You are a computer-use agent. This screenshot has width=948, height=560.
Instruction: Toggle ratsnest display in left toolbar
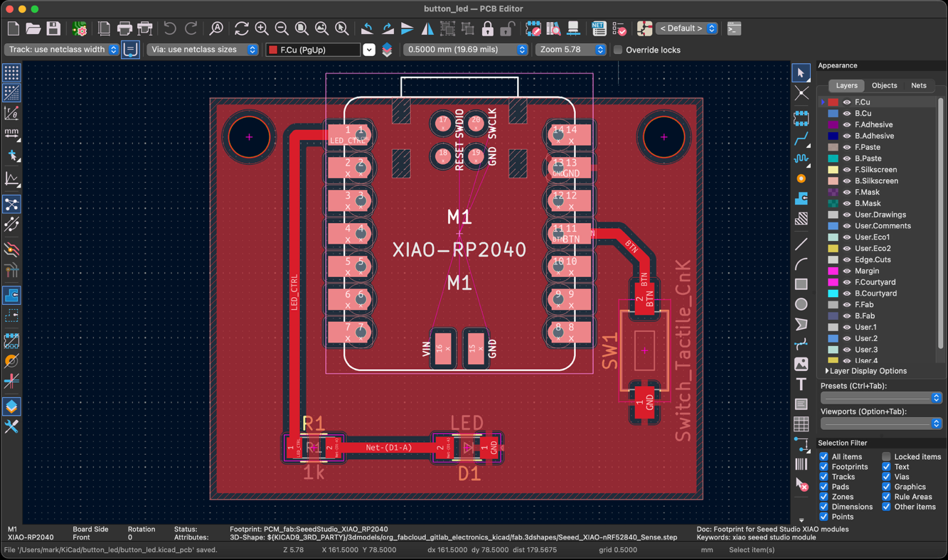[x=11, y=205]
